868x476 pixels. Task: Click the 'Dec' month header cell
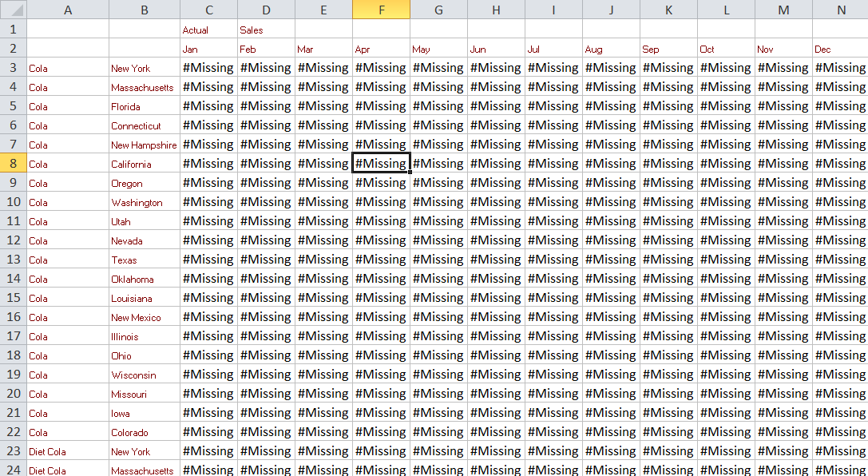840,48
